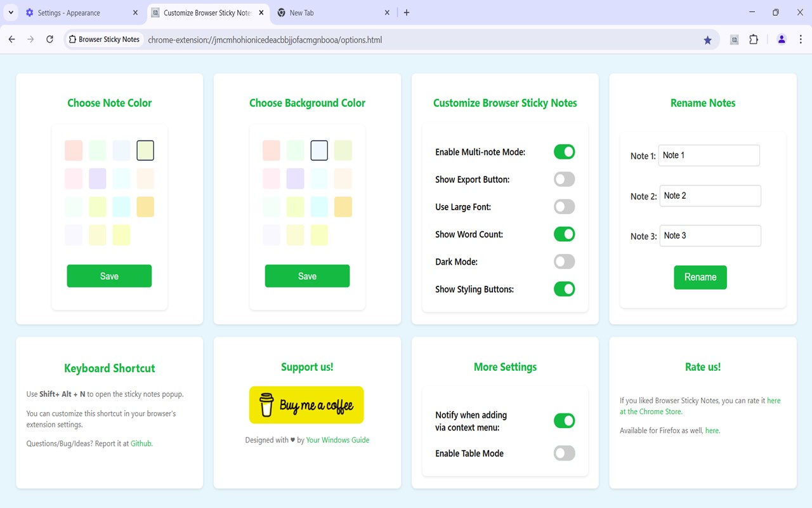This screenshot has width=812, height=508.
Task: Go back using the browser back arrow
Action: click(x=11, y=39)
